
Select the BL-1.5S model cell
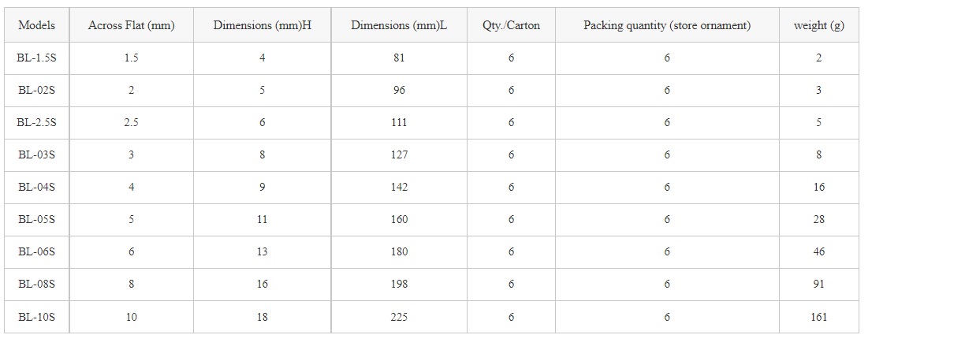[x=37, y=58]
